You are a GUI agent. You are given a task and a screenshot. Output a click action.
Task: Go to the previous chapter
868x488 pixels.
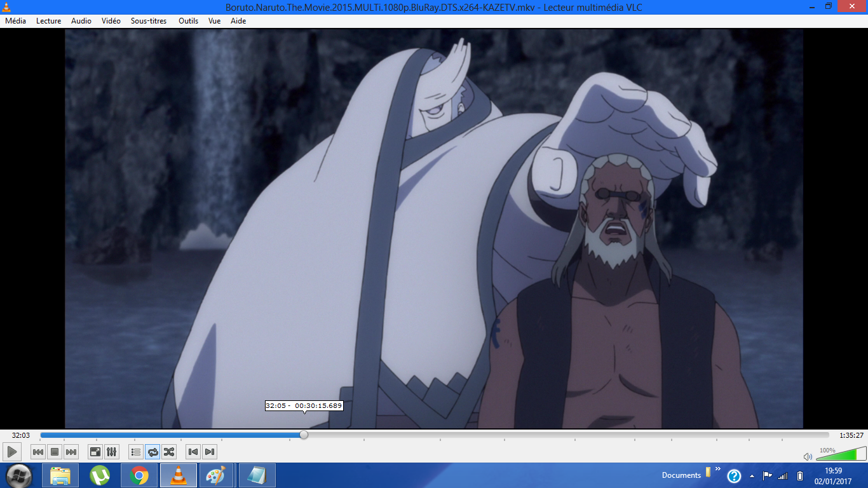click(193, 452)
